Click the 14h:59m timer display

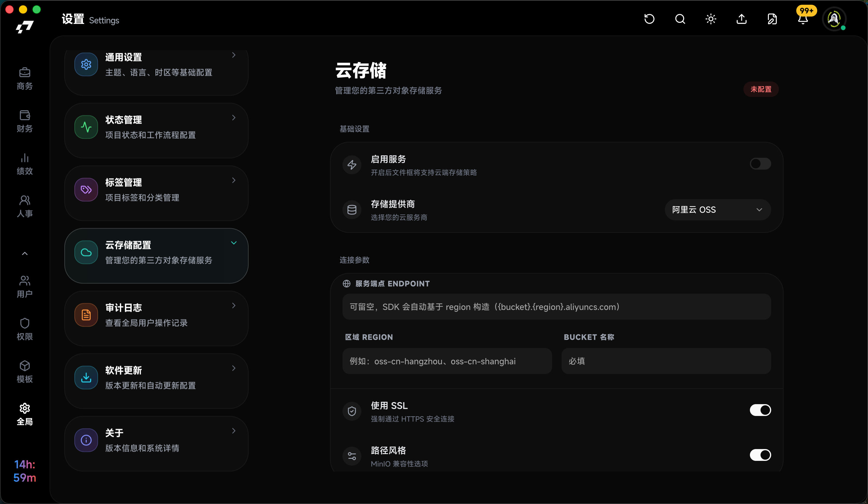pos(25,471)
